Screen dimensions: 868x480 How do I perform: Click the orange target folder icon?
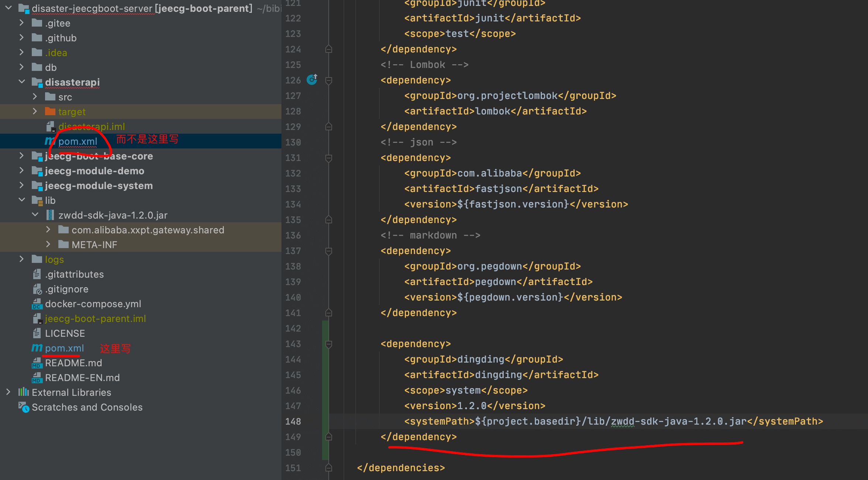pyautogui.click(x=50, y=112)
